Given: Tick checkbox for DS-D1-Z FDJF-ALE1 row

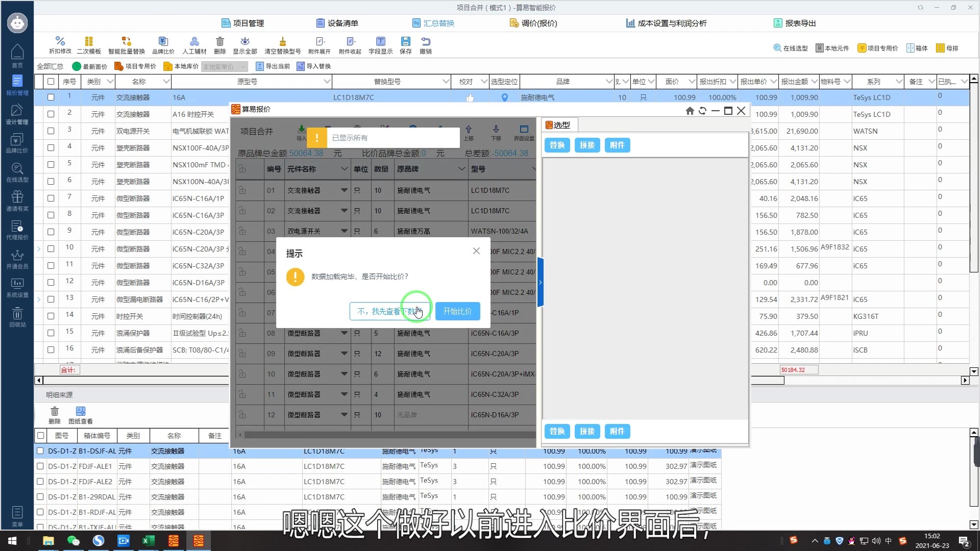Looking at the screenshot, I should pos(40,466).
